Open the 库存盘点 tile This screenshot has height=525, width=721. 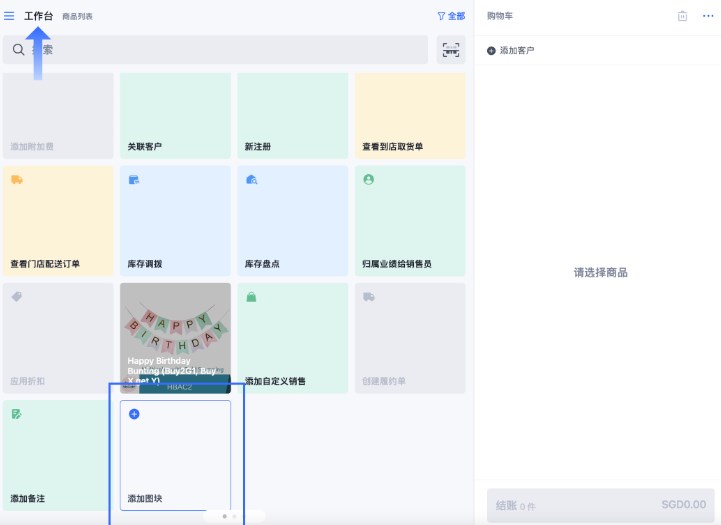[292, 221]
